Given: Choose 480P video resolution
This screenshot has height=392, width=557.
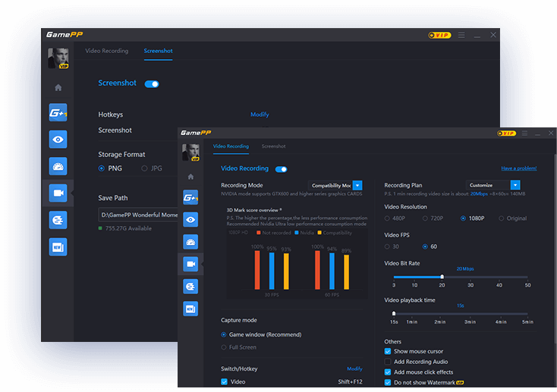Looking at the screenshot, I should pos(387,218).
